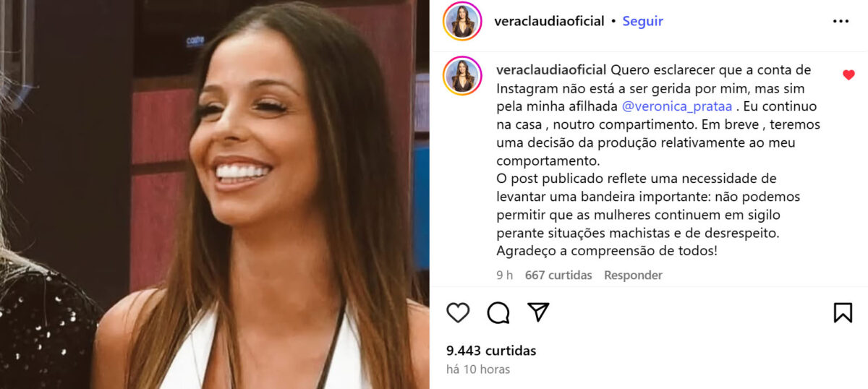Click the há 10 horas post timestamp
Viewport: 868px width, 389px height.
[x=478, y=369]
